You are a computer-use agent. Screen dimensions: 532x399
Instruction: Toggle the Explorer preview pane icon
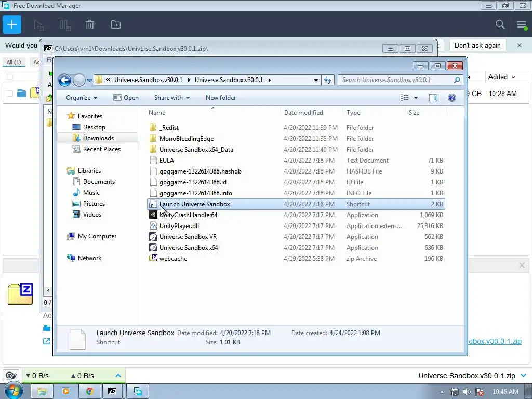433,98
